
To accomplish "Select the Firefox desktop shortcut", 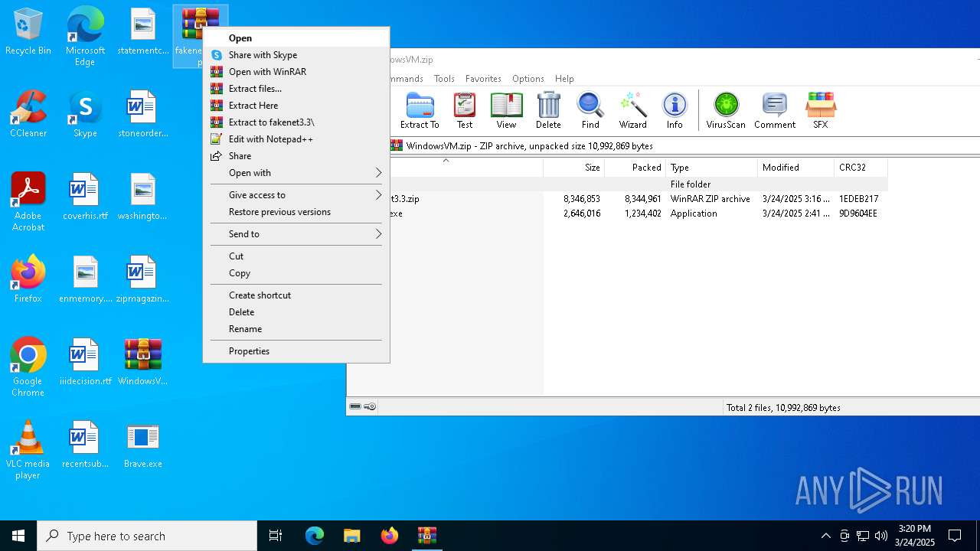I will pos(28,279).
